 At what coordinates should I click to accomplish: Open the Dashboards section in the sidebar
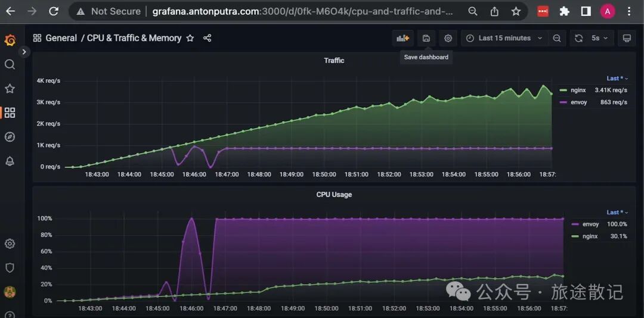[10, 113]
